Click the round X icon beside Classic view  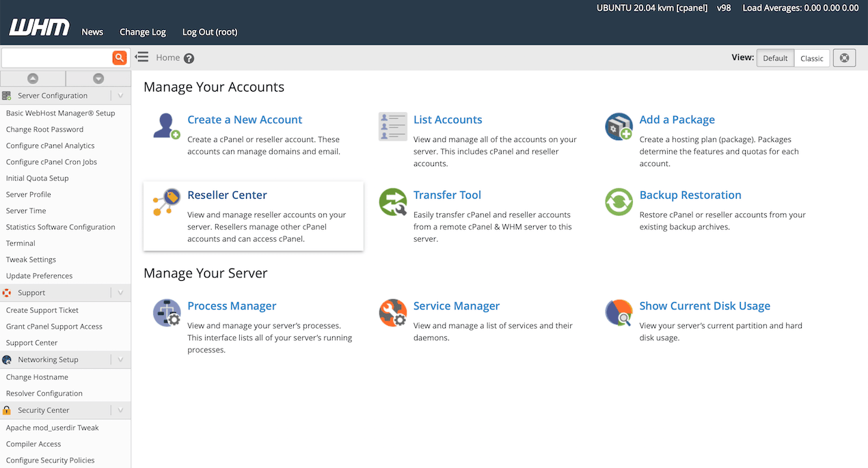point(844,58)
